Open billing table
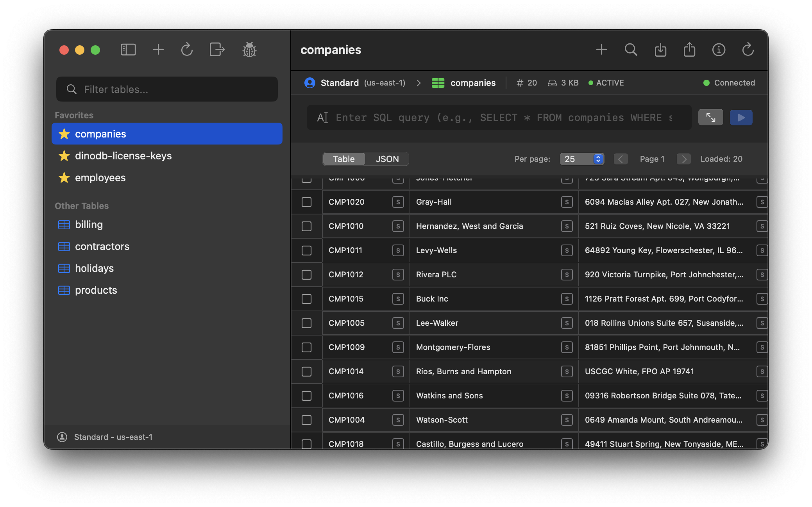 167,225
